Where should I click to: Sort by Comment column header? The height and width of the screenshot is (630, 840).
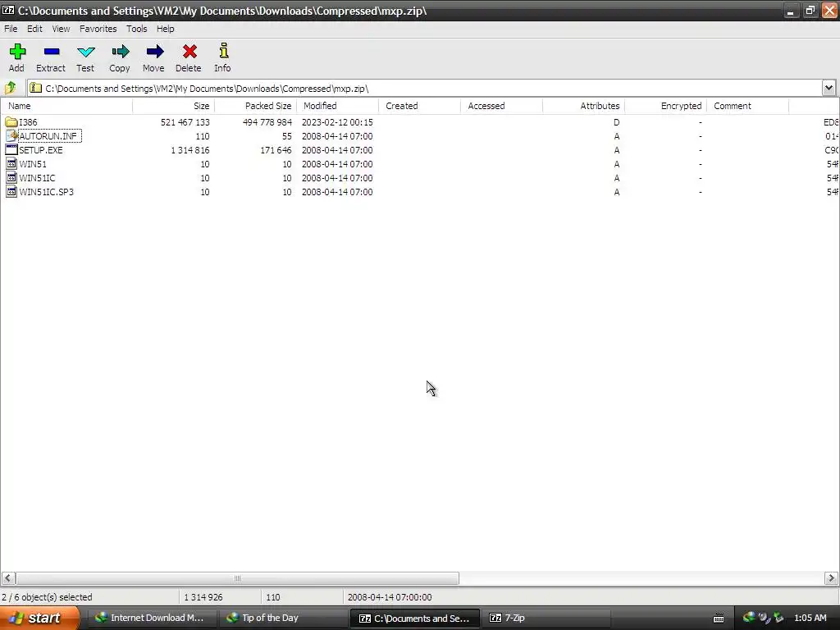pos(747,106)
